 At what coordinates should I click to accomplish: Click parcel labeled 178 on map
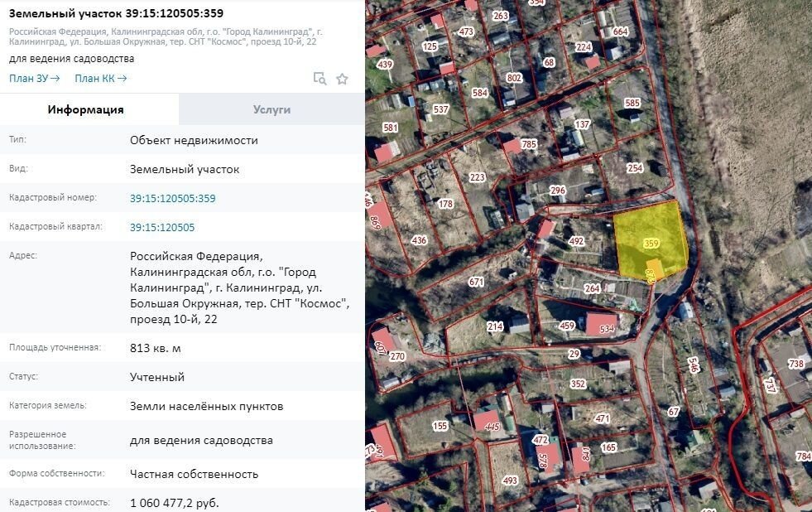pyautogui.click(x=445, y=204)
